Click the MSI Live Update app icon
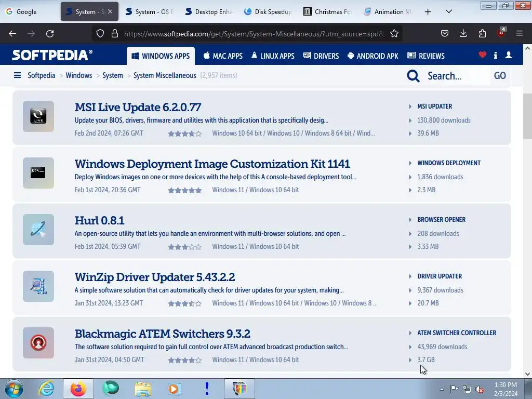The height and width of the screenshot is (399, 532). coord(38,116)
